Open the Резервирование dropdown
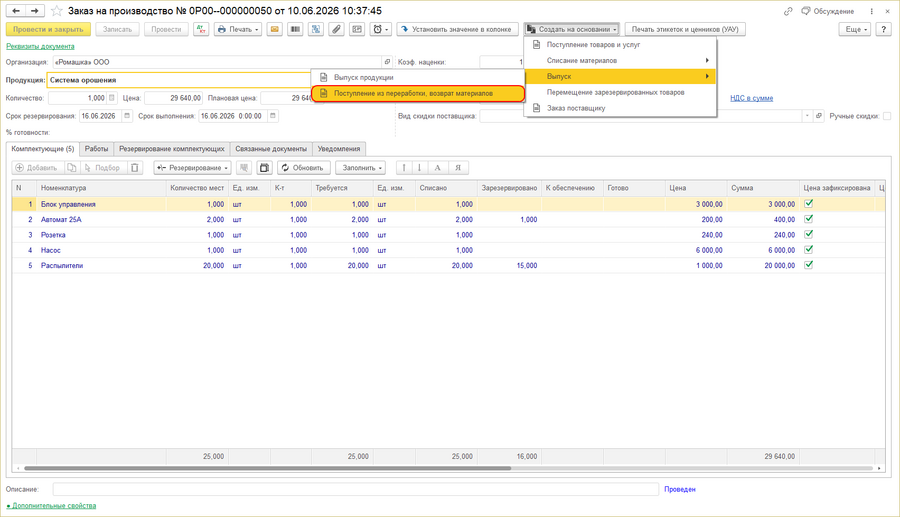Screen dimensions: 900x517 pos(192,168)
